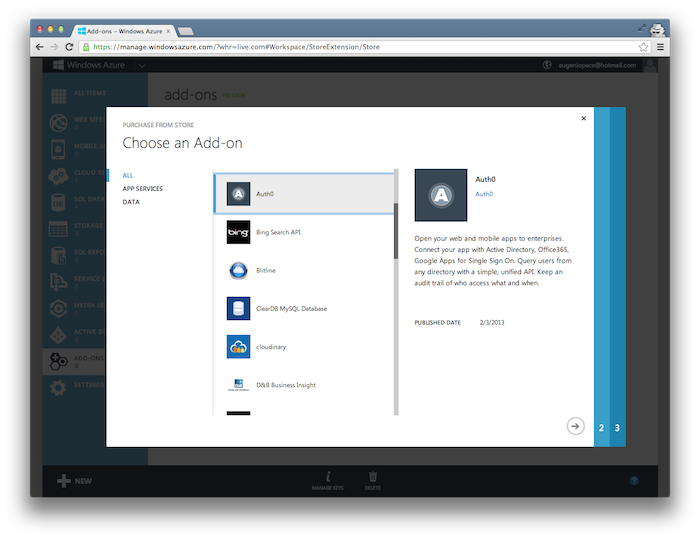700x539 pixels.
Task: Open the Auth0 publisher link
Action: coord(484,194)
